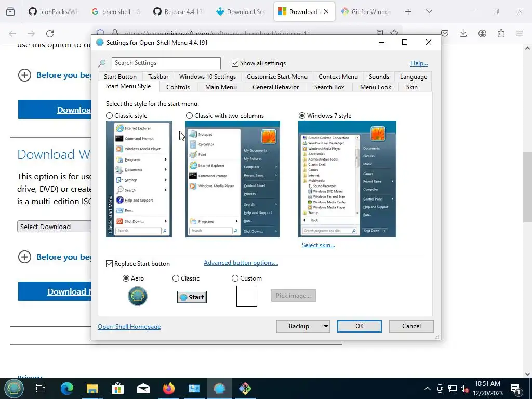This screenshot has height=399, width=532.
Task: Click the Open-Shell start button on taskbar
Action: click(13, 389)
